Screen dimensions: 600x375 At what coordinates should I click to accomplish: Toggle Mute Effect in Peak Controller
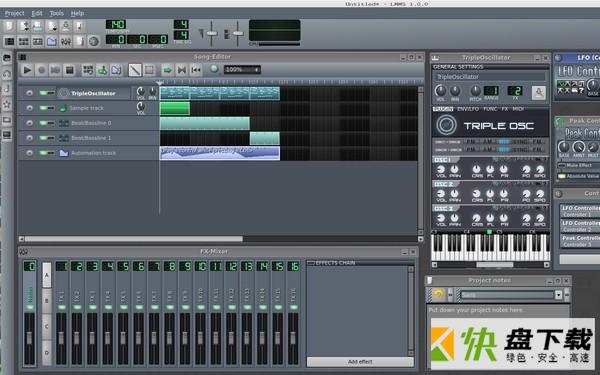tap(562, 166)
